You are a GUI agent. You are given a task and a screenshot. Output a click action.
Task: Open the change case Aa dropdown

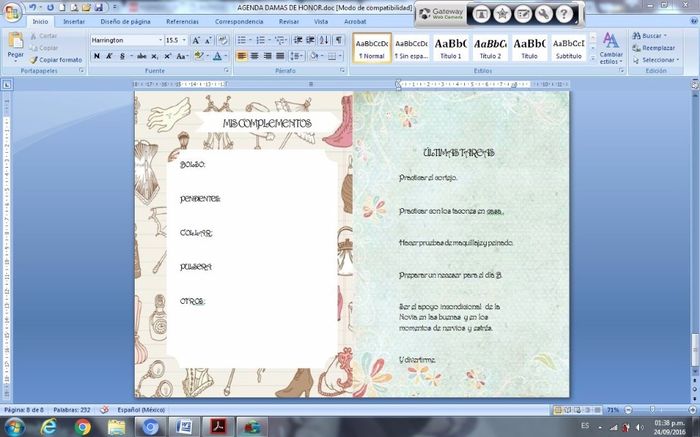[x=182, y=56]
